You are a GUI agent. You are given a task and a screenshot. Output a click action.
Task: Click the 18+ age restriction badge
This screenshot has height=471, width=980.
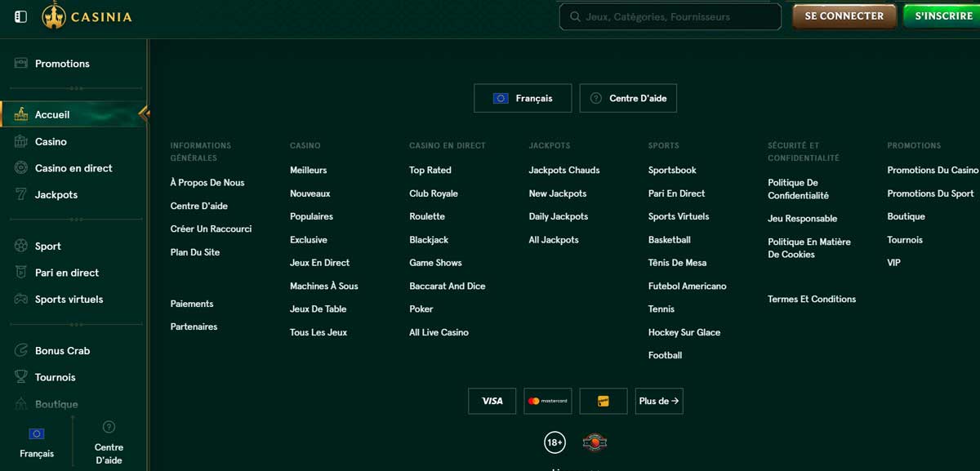point(555,443)
